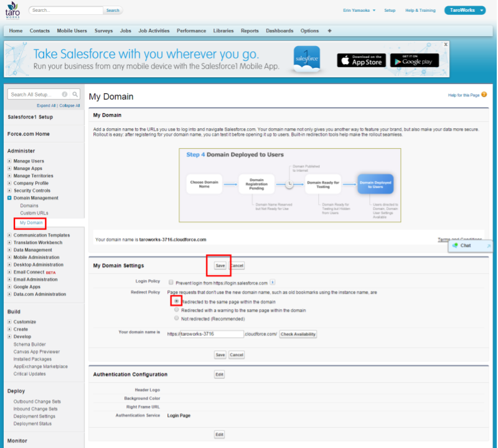Expand Company Profile node
The height and width of the screenshot is (448, 498).
tap(9, 183)
